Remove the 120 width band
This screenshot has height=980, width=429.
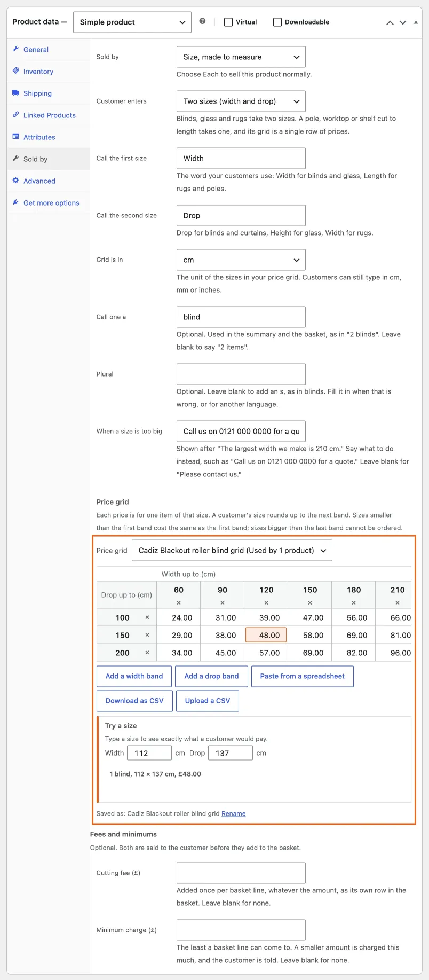(x=266, y=603)
